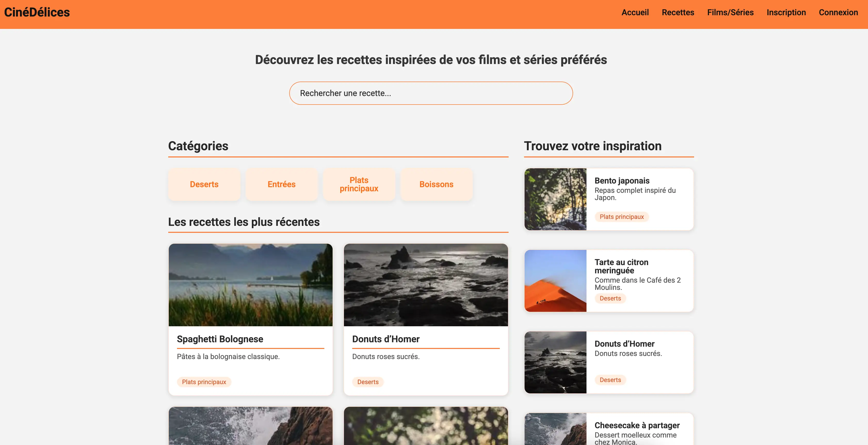Click 'Repas complet inspiré du Japon.' description
This screenshot has height=445, width=868.
click(x=635, y=194)
